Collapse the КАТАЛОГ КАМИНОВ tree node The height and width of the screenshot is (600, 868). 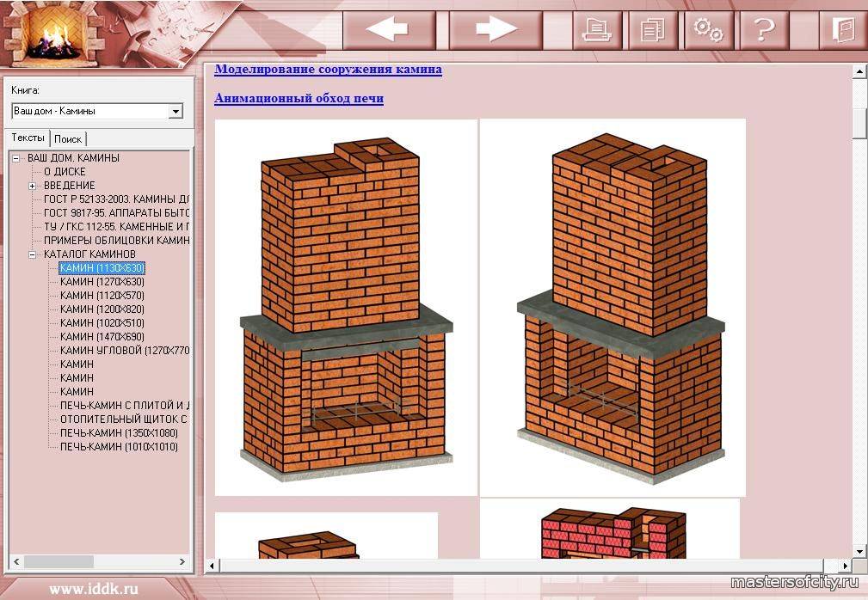[x=32, y=254]
